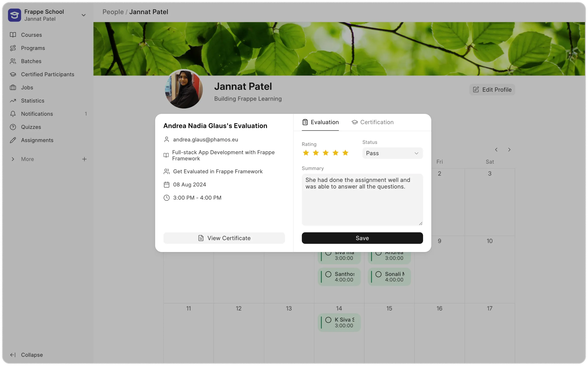Open the Statistics page
The width and height of the screenshot is (588, 366).
33,101
